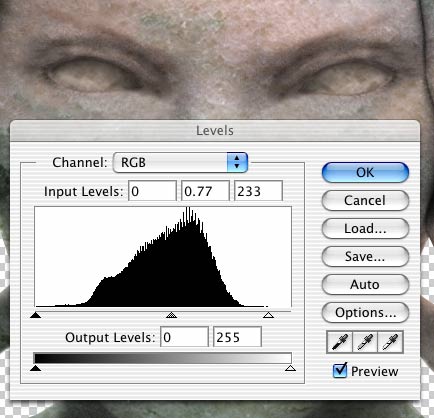The width and height of the screenshot is (434, 418).
Task: Toggle the Preview checkbox
Action: [340, 370]
